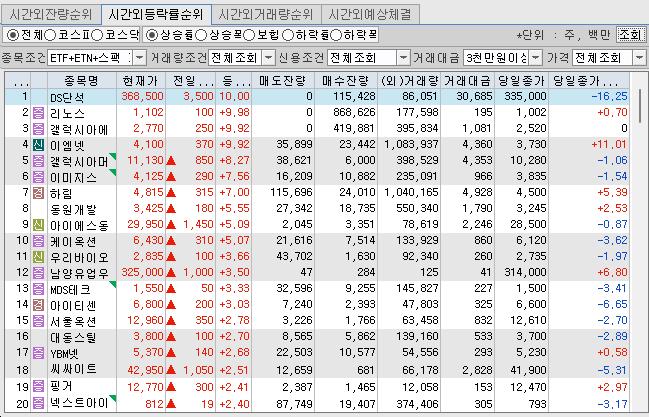Select the 상승폭 radio button
Screen dimensions: 649x417
point(201,35)
